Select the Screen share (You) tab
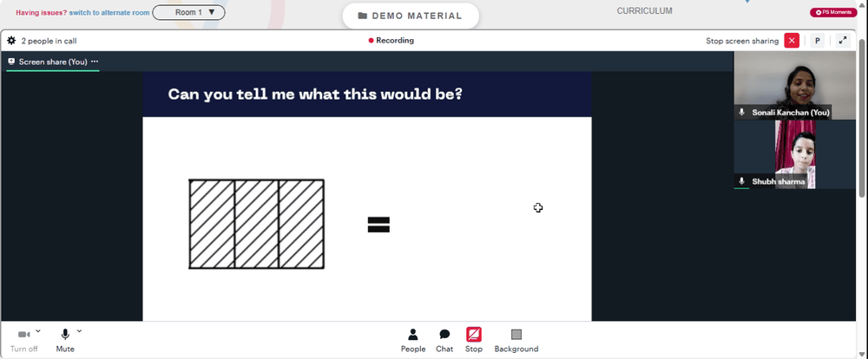Viewport: 868px width, 359px height. point(53,62)
